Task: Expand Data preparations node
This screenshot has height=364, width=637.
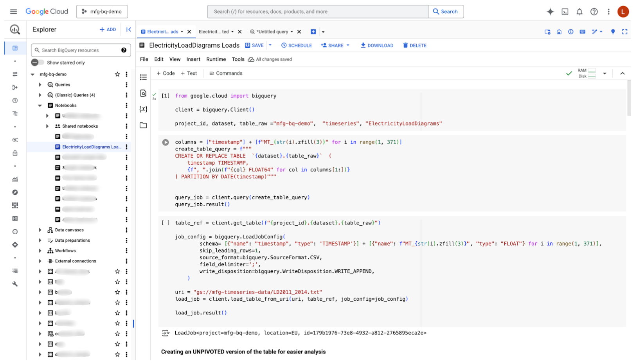Action: point(40,240)
